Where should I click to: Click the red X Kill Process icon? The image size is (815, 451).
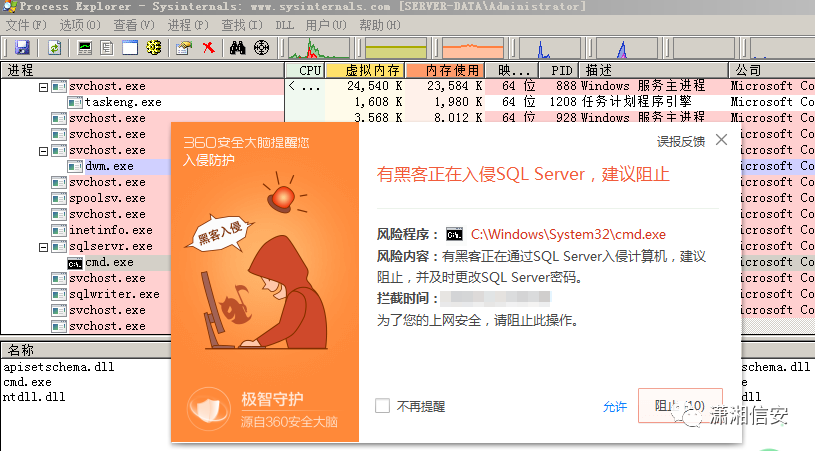pyautogui.click(x=208, y=48)
